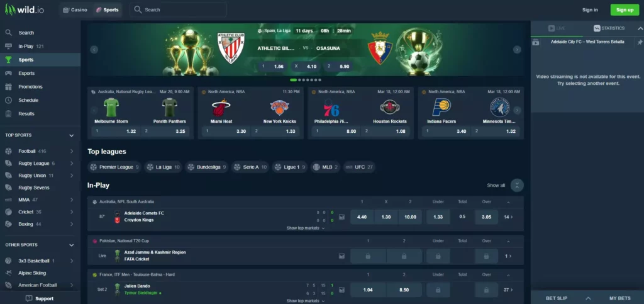Expand Cricket category chevron
This screenshot has width=644, height=304.
tap(72, 212)
